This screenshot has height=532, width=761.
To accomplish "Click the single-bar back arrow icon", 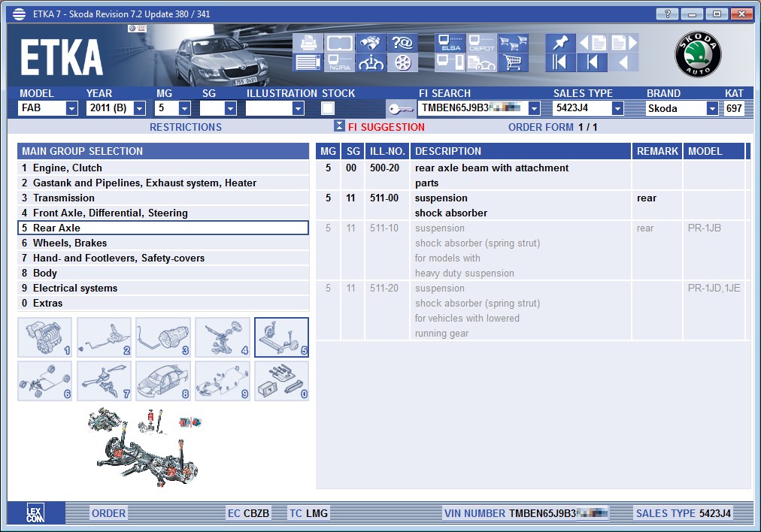I will point(592,62).
